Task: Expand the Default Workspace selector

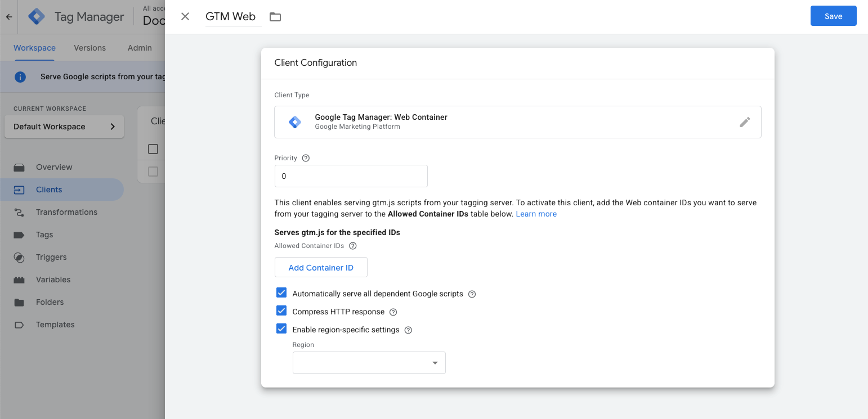Action: (x=64, y=127)
